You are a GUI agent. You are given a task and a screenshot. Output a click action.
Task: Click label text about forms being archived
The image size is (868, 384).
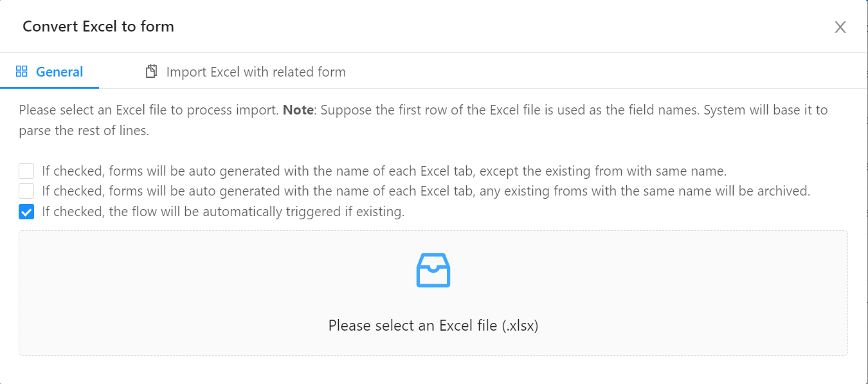pyautogui.click(x=426, y=191)
